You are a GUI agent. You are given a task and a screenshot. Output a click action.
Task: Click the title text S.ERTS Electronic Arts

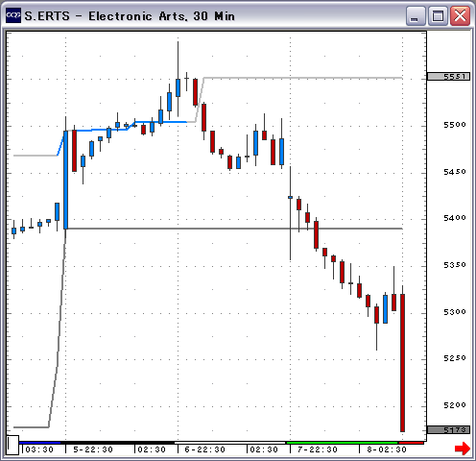[x=130, y=16]
